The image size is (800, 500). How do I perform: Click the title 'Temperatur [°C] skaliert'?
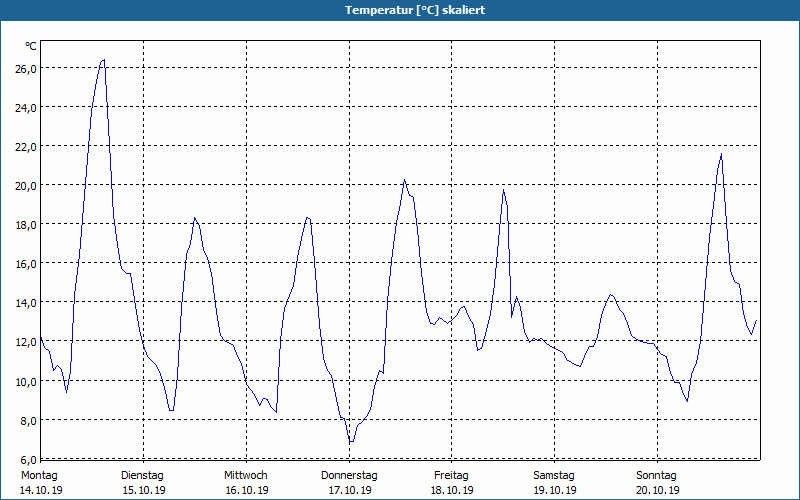[415, 10]
